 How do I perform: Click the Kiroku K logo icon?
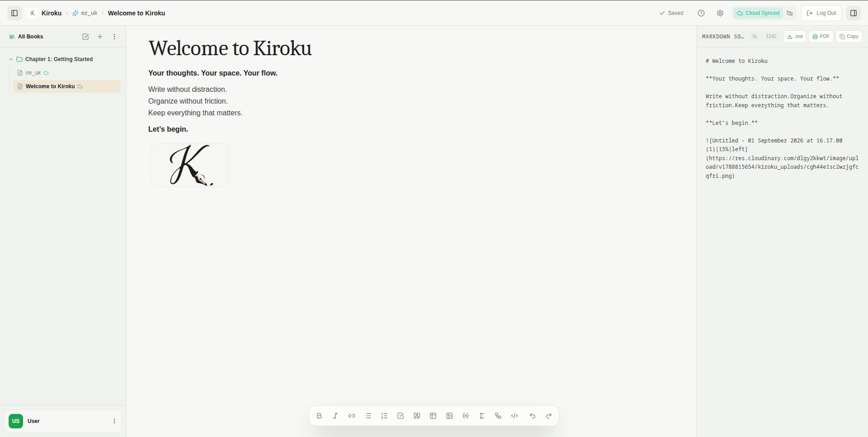click(x=33, y=13)
